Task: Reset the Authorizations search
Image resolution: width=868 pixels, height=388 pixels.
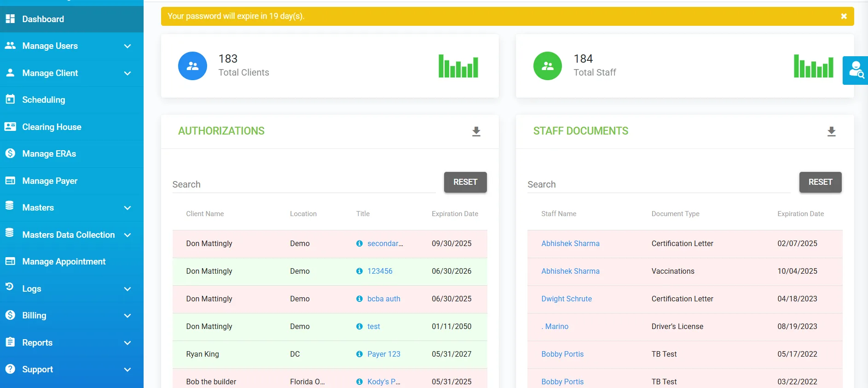Action: coord(465,182)
